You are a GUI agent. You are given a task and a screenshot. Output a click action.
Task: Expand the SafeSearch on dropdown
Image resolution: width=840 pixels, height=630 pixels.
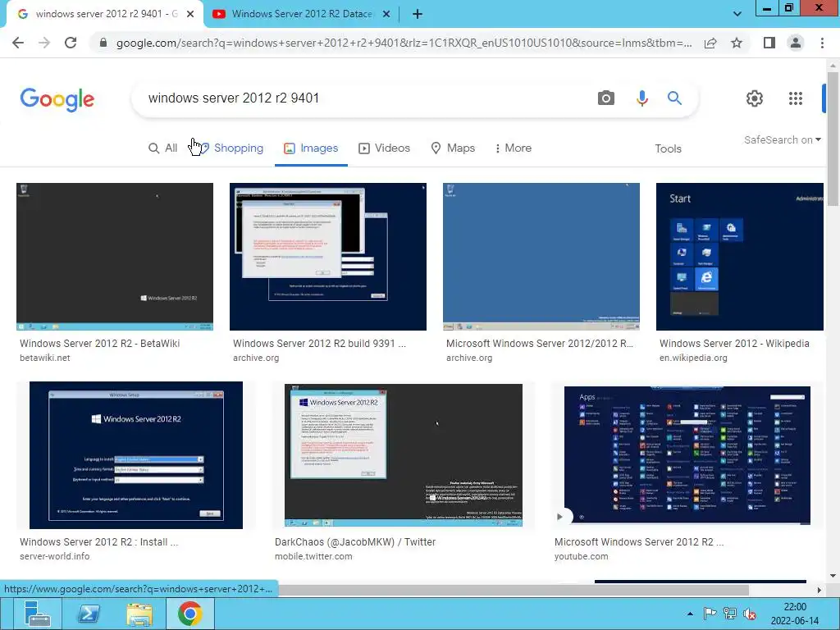click(782, 139)
